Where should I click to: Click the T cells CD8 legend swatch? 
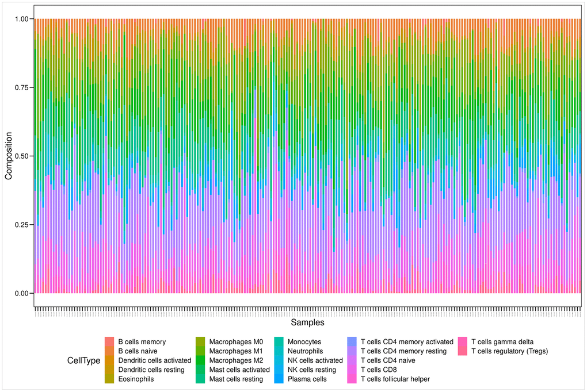[352, 370]
